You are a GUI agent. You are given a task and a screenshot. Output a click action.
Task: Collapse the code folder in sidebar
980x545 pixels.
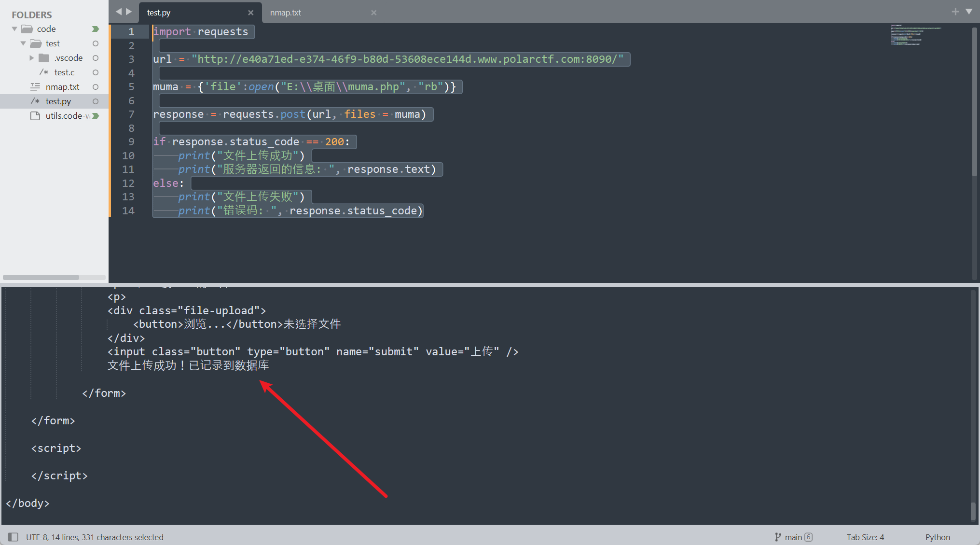point(14,29)
